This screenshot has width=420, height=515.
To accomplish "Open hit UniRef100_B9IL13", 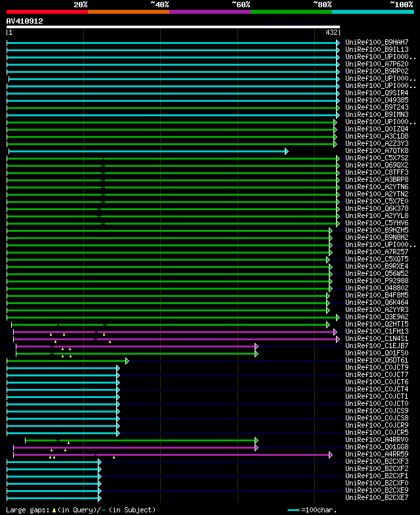I will coord(377,50).
